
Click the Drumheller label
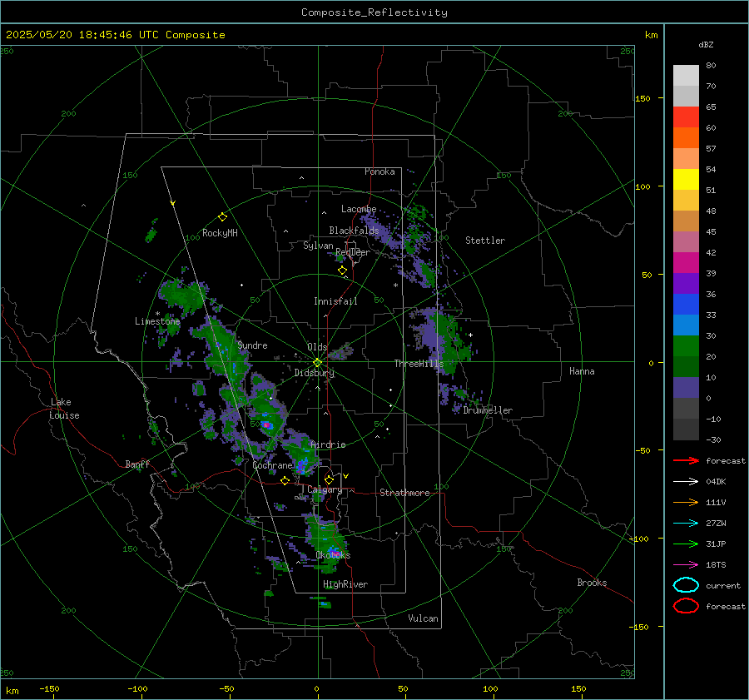click(x=488, y=410)
